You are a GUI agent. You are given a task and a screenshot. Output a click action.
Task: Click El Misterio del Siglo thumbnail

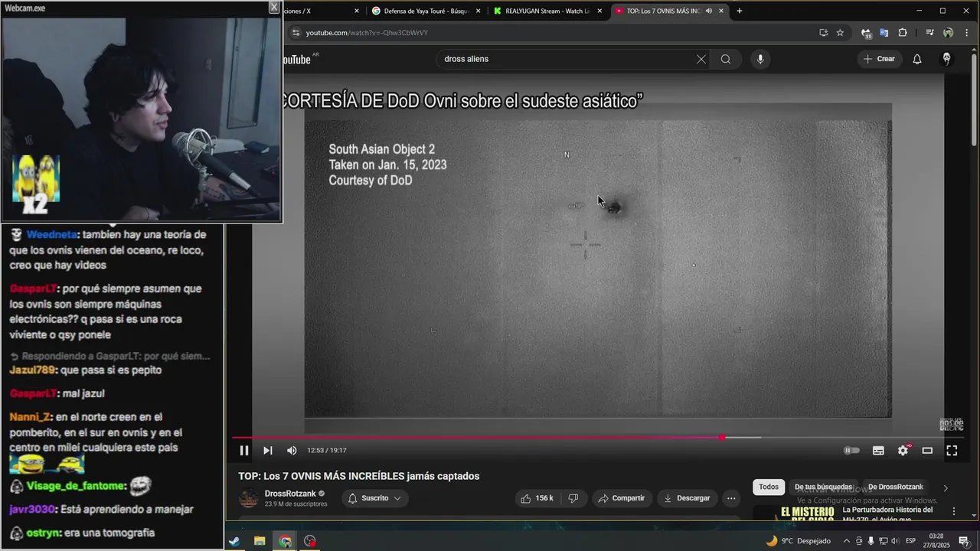point(795,514)
